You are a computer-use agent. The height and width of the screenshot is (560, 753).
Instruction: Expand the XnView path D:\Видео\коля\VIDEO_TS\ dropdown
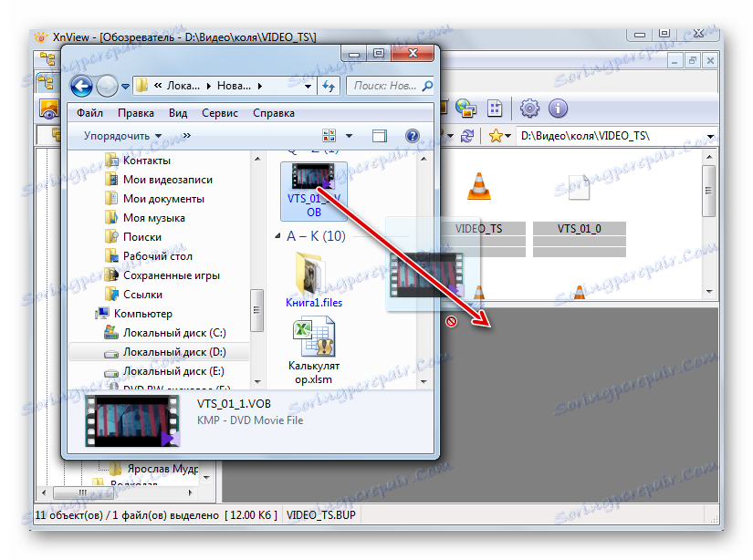(x=710, y=136)
